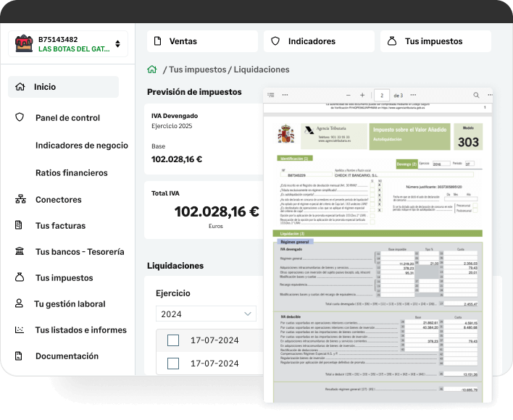Image resolution: width=513 pixels, height=420 pixels.
Task: Click the invoice document icon beside Tus facturas
Action: point(19,225)
